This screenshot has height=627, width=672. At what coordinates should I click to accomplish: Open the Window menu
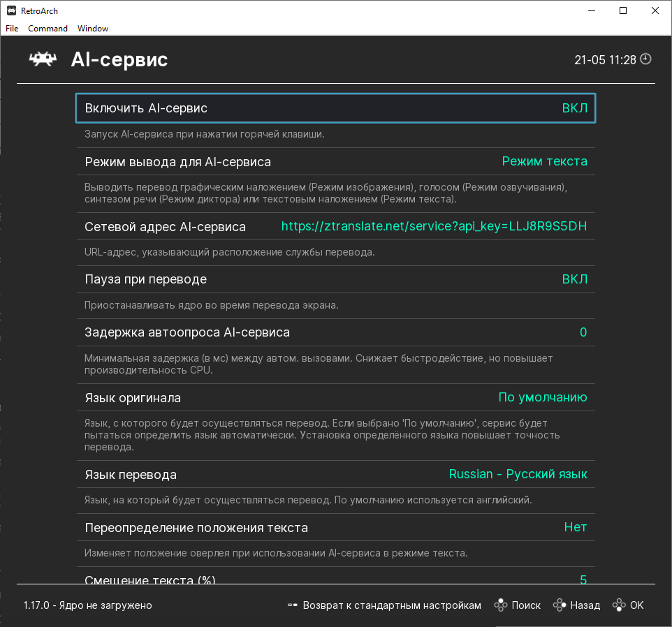coord(93,28)
